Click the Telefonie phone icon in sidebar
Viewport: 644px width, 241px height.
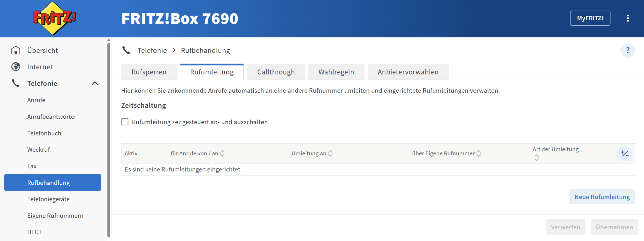point(16,83)
